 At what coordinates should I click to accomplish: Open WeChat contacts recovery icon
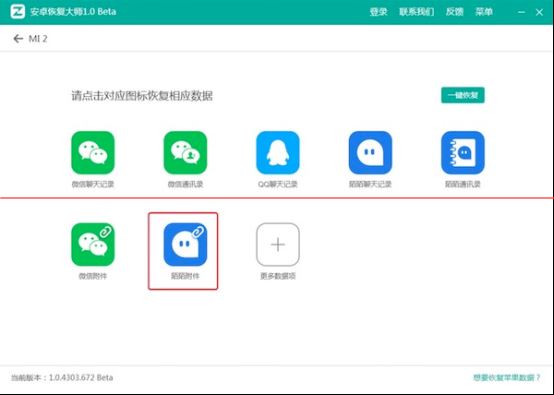tap(185, 153)
